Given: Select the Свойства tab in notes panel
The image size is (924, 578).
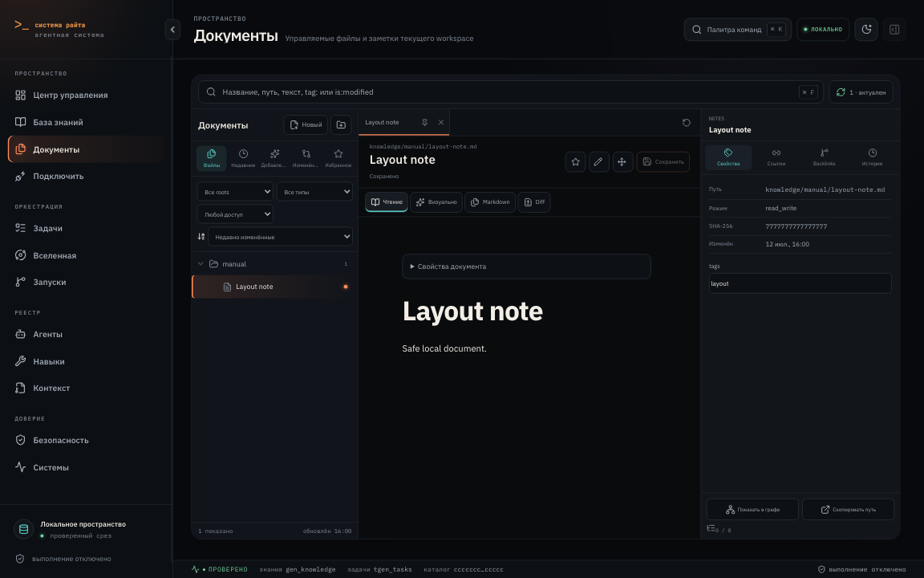Looking at the screenshot, I should 728,157.
